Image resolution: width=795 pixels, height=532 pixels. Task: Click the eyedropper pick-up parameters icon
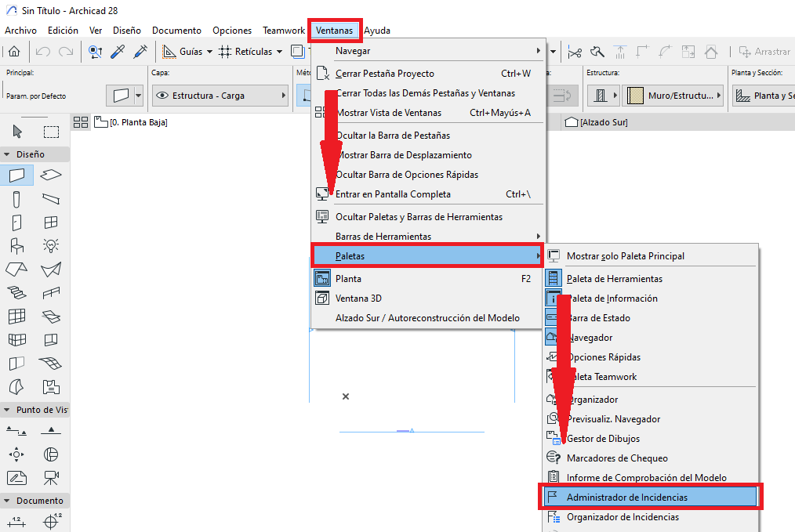pyautogui.click(x=118, y=52)
